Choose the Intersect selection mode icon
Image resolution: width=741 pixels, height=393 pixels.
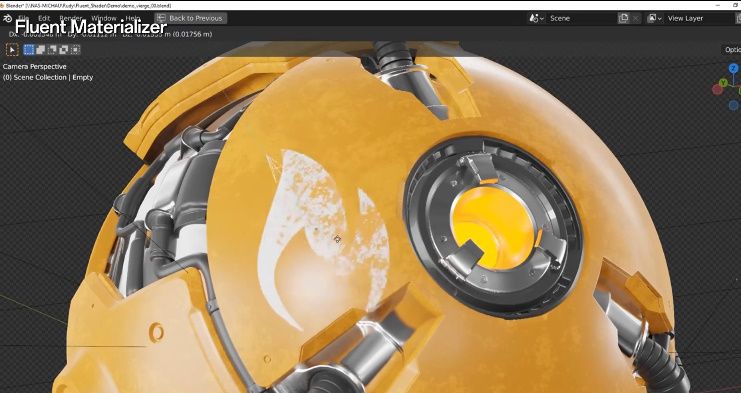[x=75, y=50]
